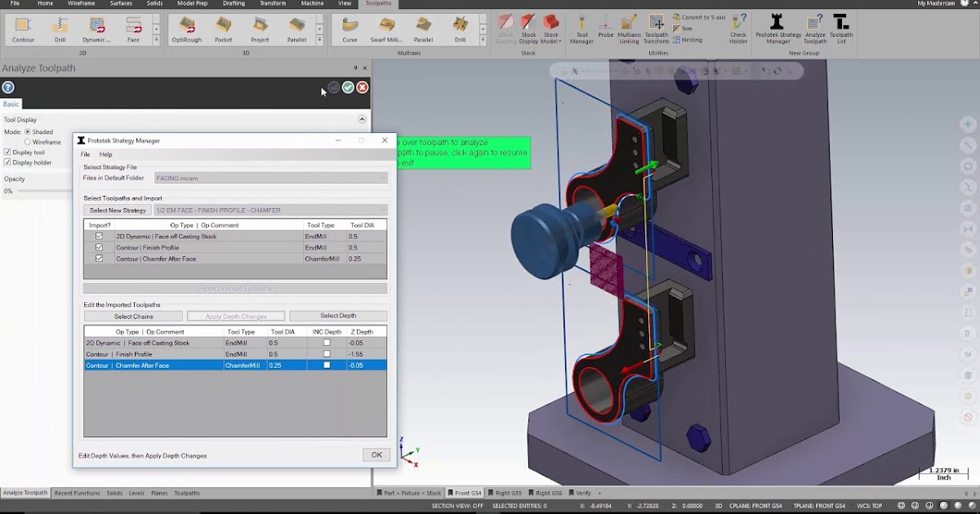Toggle Stock Display in ribbon
Screen dimensions: 980x514
coord(528,29)
